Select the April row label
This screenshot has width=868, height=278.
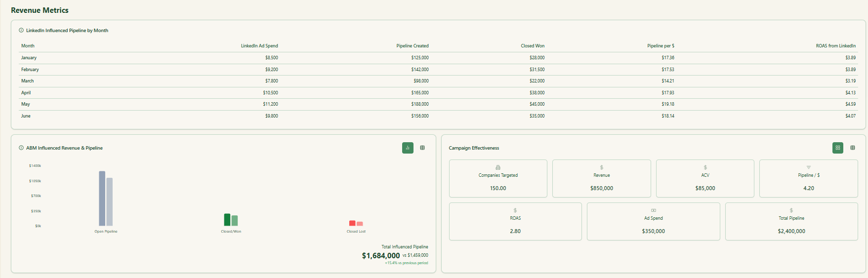pyautogui.click(x=26, y=93)
